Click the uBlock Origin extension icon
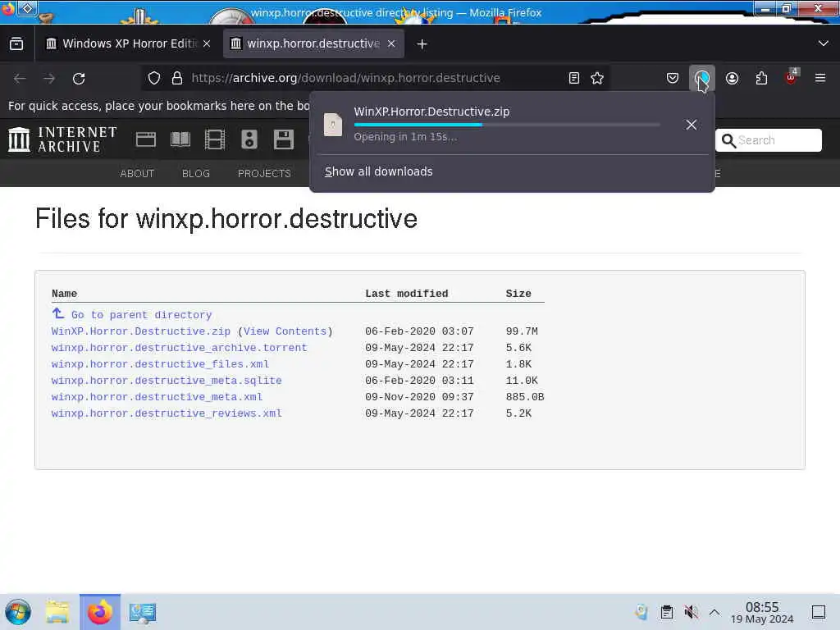 tap(791, 78)
